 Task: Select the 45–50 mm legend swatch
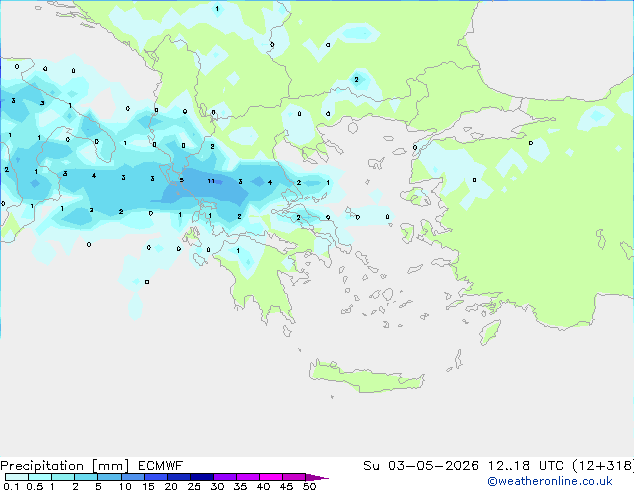[x=294, y=477]
